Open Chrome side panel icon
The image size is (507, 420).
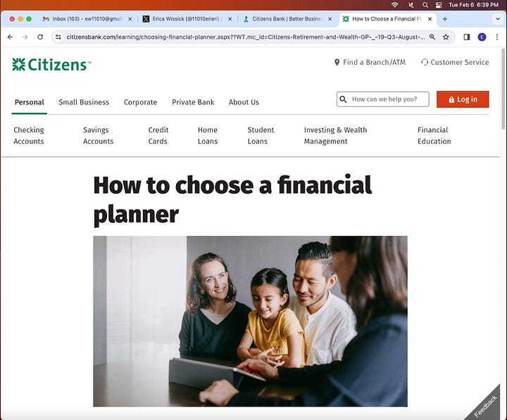pyautogui.click(x=467, y=37)
